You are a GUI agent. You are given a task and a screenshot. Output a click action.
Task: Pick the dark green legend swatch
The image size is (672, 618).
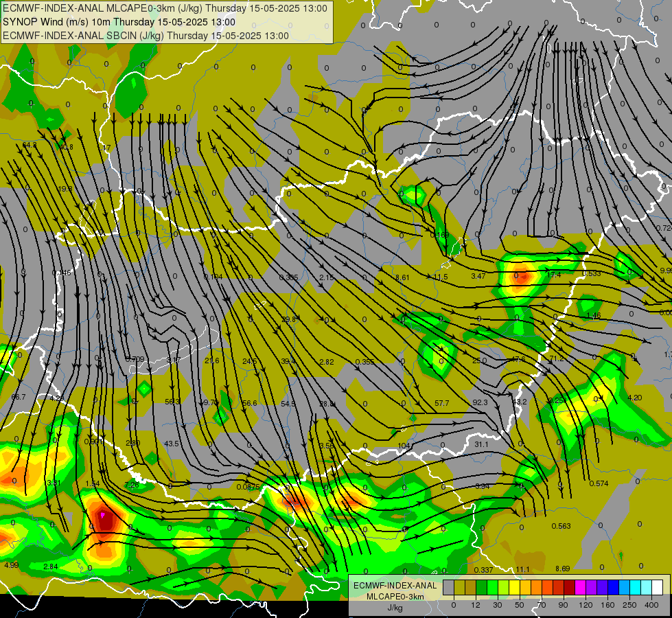(x=482, y=588)
